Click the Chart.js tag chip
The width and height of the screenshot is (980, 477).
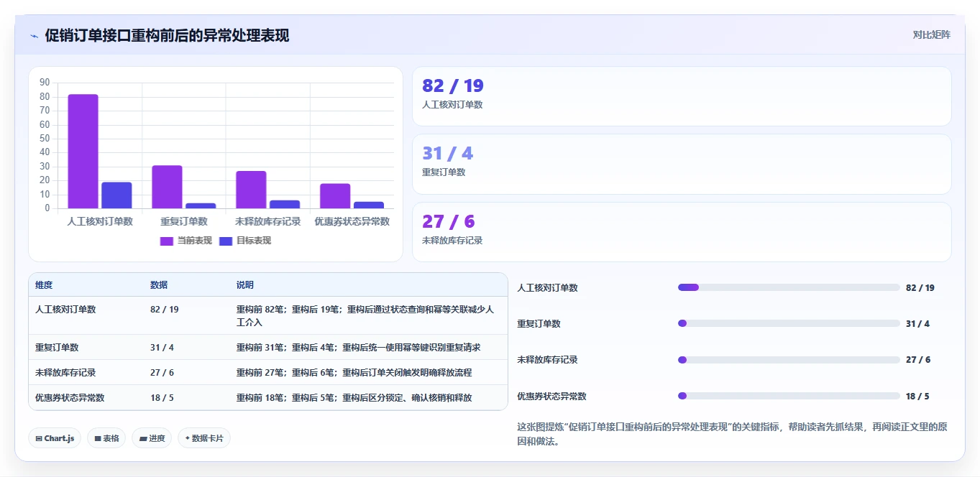[x=55, y=438]
